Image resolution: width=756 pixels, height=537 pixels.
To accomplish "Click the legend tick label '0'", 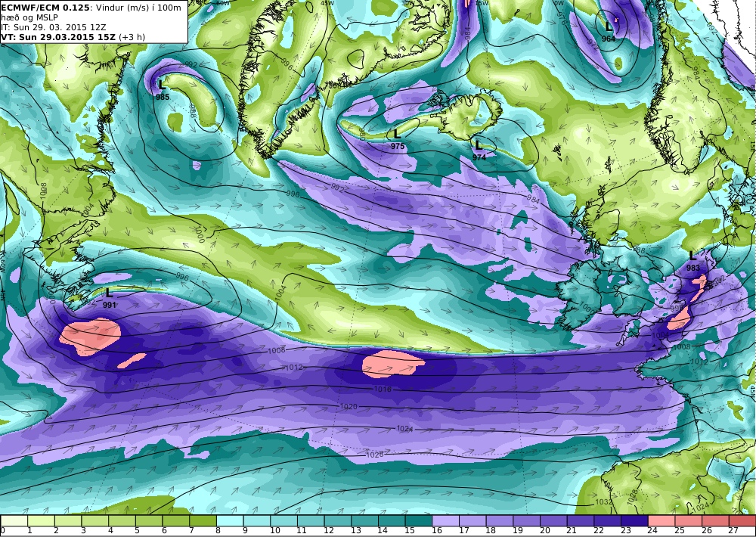I will point(3,532).
